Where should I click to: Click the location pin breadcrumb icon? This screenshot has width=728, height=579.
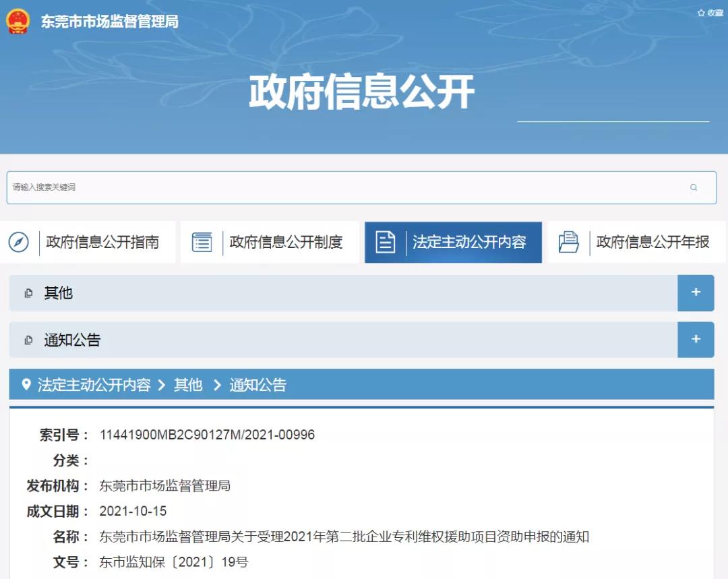pyautogui.click(x=26, y=385)
